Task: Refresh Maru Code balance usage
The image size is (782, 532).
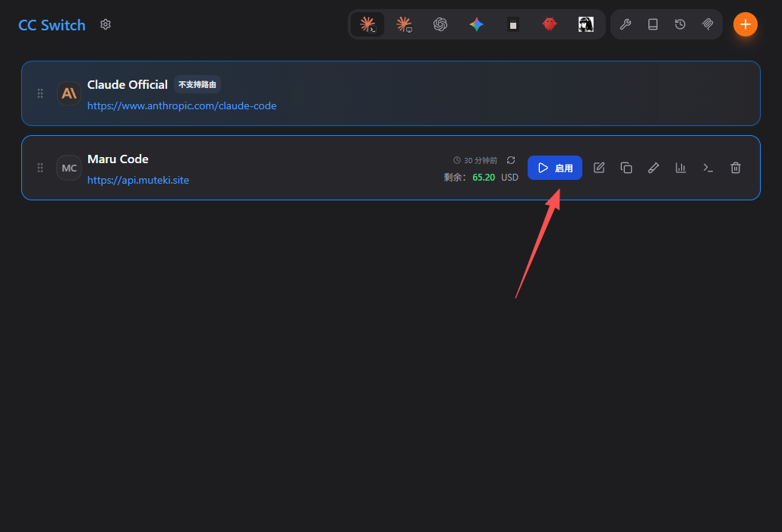Action: [x=511, y=160]
